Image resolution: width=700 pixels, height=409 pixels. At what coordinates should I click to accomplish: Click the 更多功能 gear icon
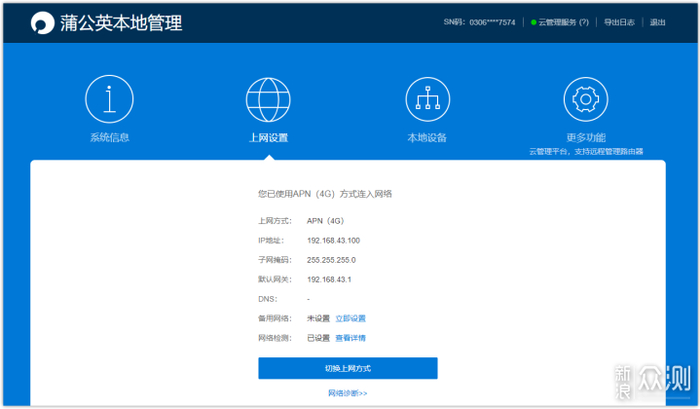586,99
